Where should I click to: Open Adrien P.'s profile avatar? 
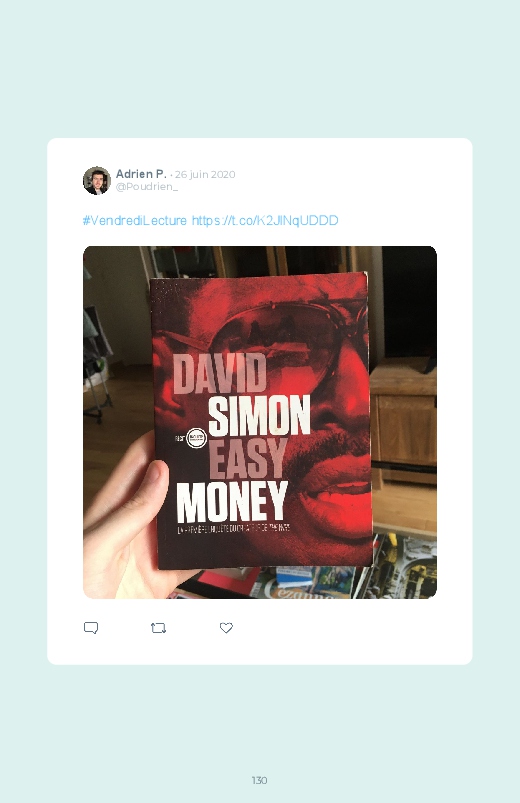click(x=97, y=180)
